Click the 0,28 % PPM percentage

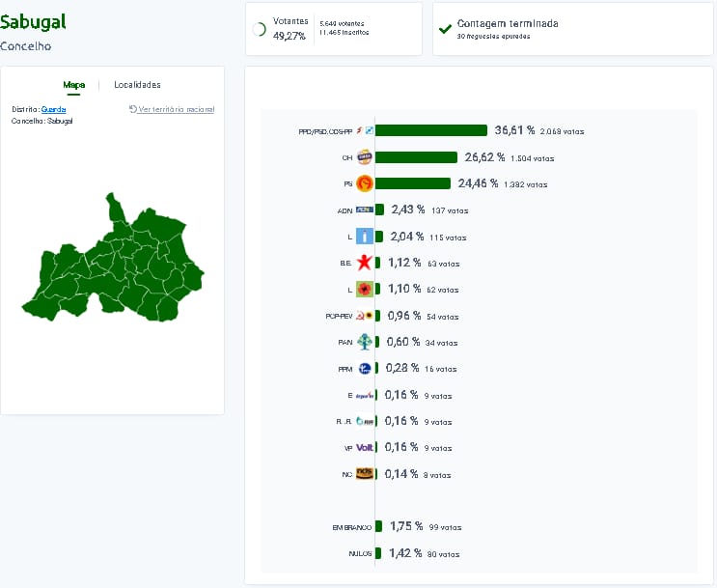pos(402,369)
